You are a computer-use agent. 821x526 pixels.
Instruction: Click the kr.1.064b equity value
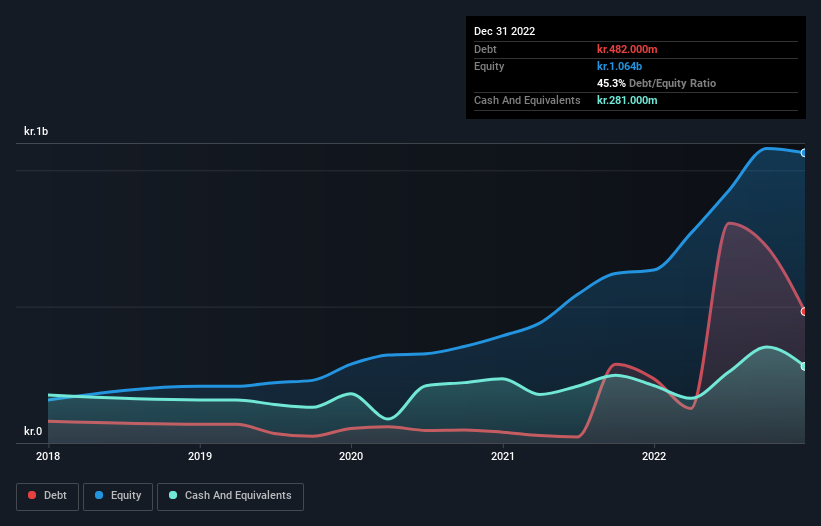(619, 66)
